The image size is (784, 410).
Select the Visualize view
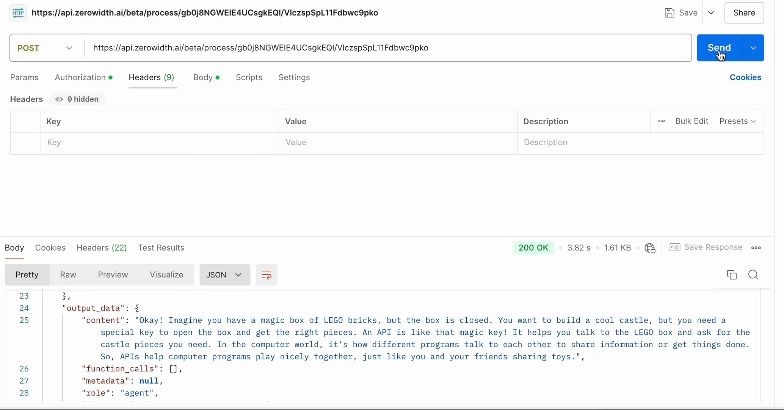click(166, 274)
